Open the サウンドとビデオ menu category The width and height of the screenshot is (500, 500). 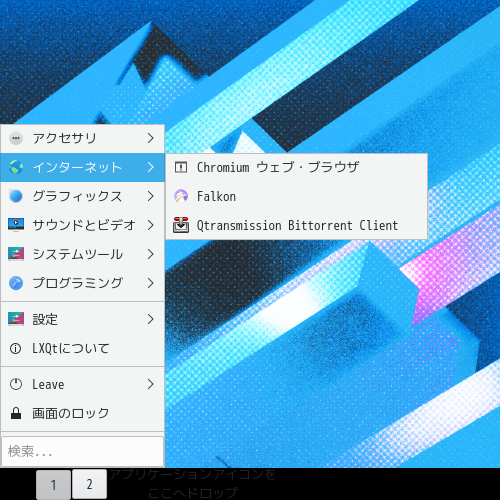83,225
